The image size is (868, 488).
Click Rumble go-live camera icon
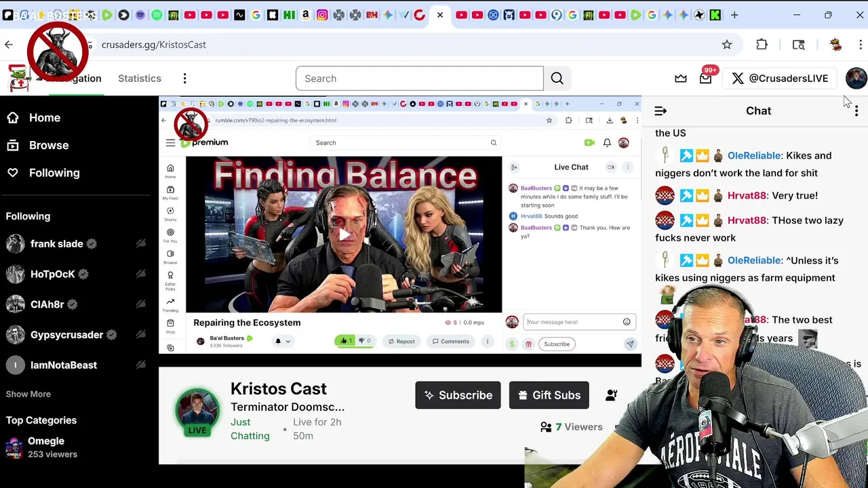tap(589, 143)
